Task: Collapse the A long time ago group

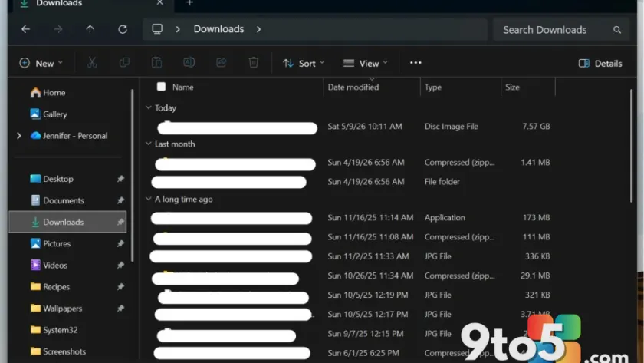Action: pyautogui.click(x=148, y=199)
